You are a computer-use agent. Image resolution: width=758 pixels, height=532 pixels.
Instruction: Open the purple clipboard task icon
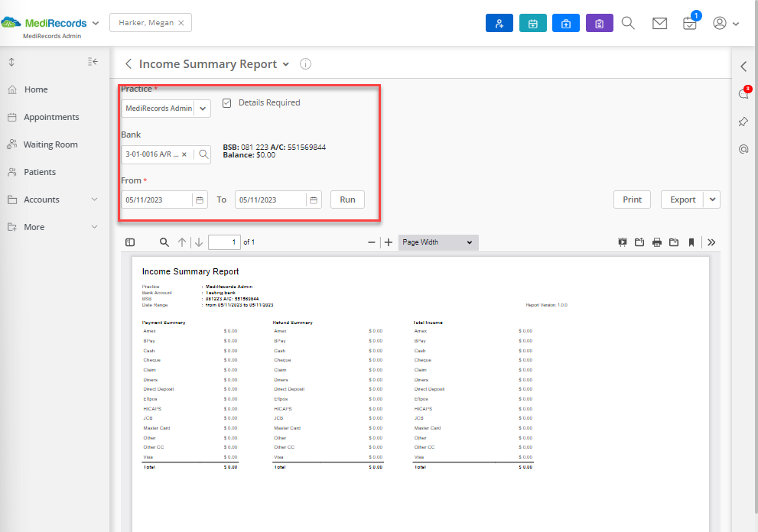tap(600, 23)
